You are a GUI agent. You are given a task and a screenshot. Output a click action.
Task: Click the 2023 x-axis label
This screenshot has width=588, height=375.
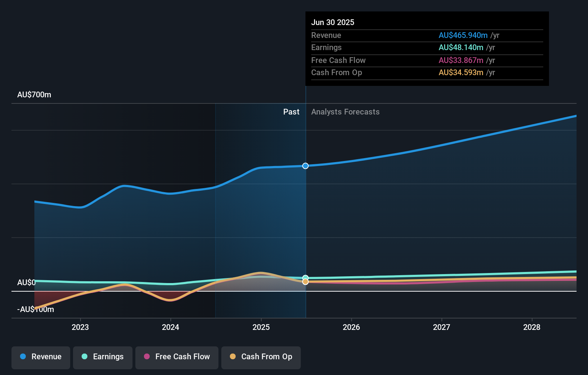coord(80,327)
